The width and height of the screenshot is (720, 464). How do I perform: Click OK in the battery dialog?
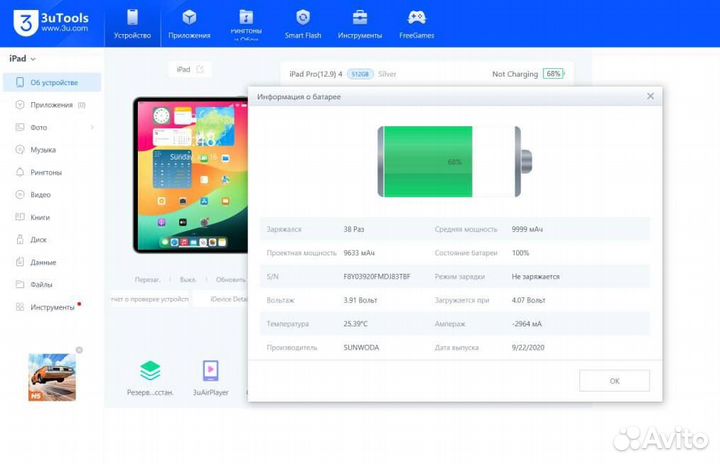coord(614,381)
